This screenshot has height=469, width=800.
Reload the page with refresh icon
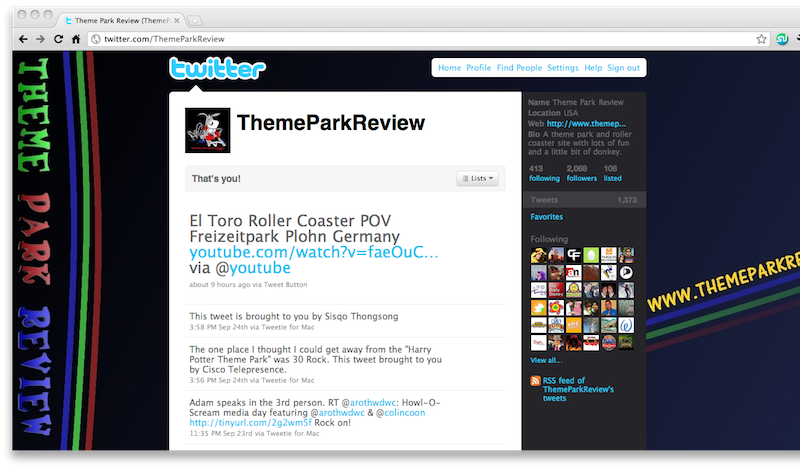(x=58, y=39)
